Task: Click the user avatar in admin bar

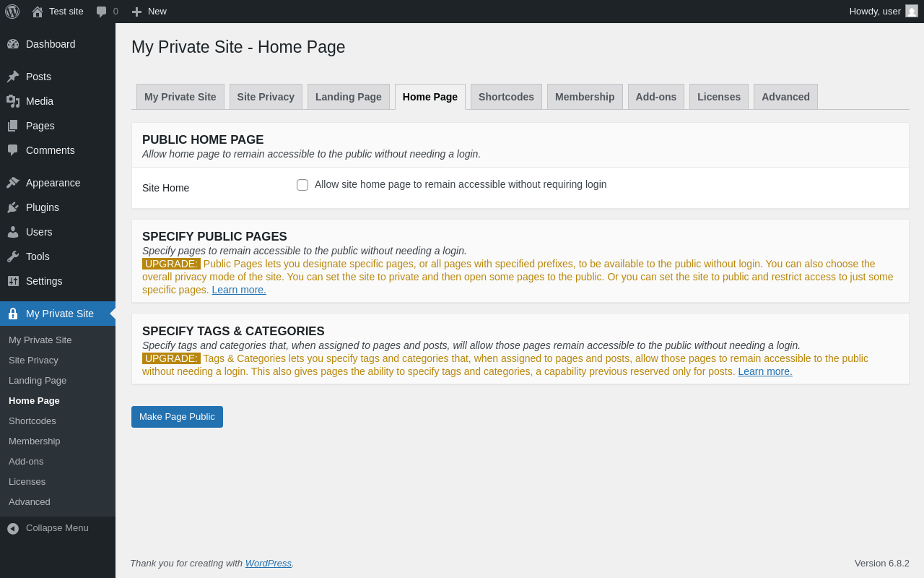Action: point(912,11)
